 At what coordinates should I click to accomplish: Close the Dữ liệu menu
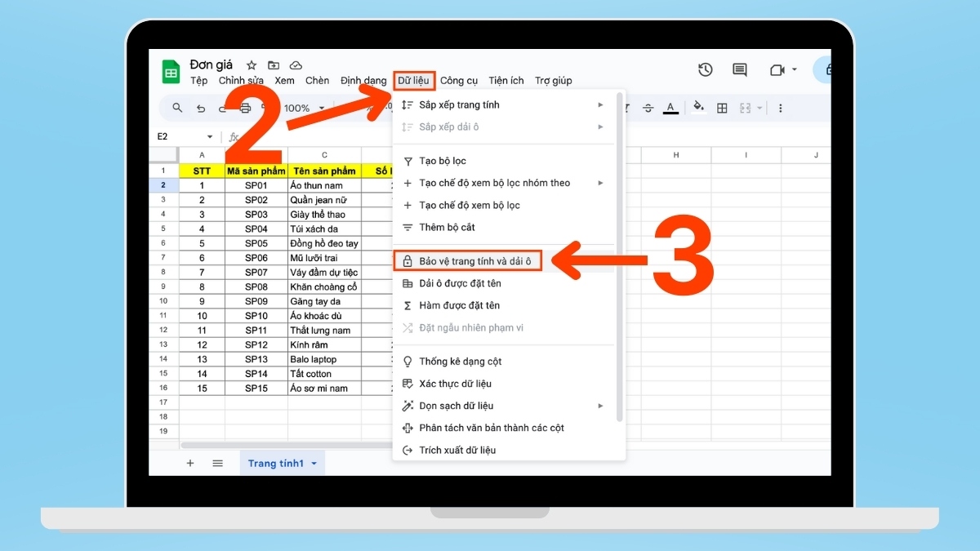pyautogui.click(x=413, y=80)
